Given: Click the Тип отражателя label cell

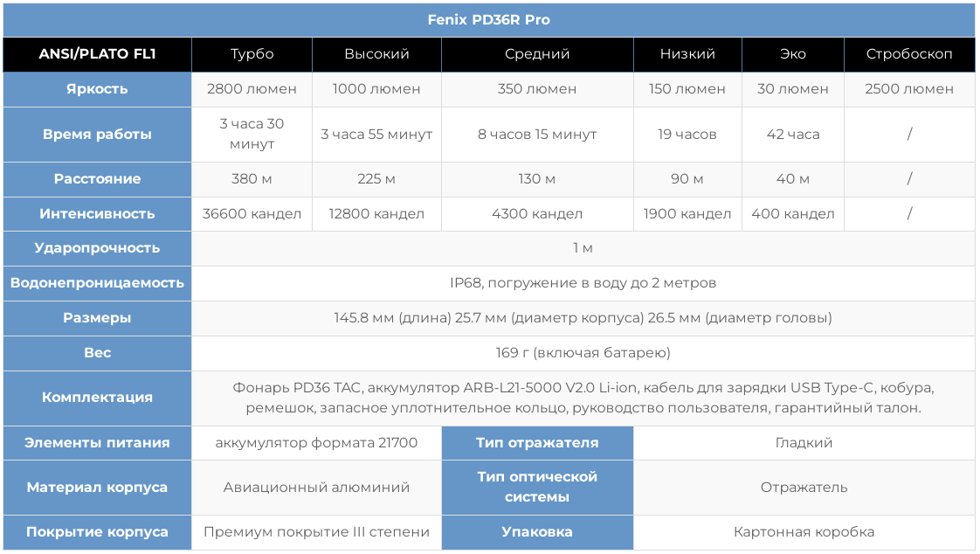Looking at the screenshot, I should click(537, 443).
